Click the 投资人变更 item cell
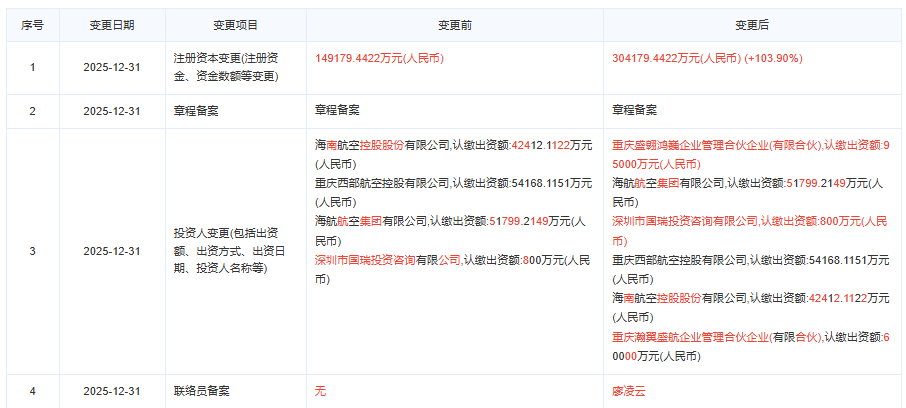This screenshot has height=408, width=906. click(x=236, y=251)
